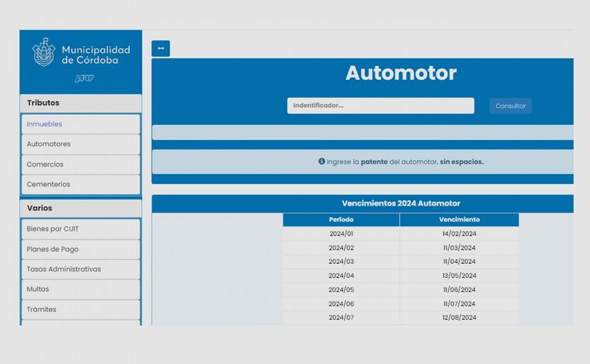The height and width of the screenshot is (364, 590).
Task: Click the Vencimiento column header
Action: [x=459, y=220]
